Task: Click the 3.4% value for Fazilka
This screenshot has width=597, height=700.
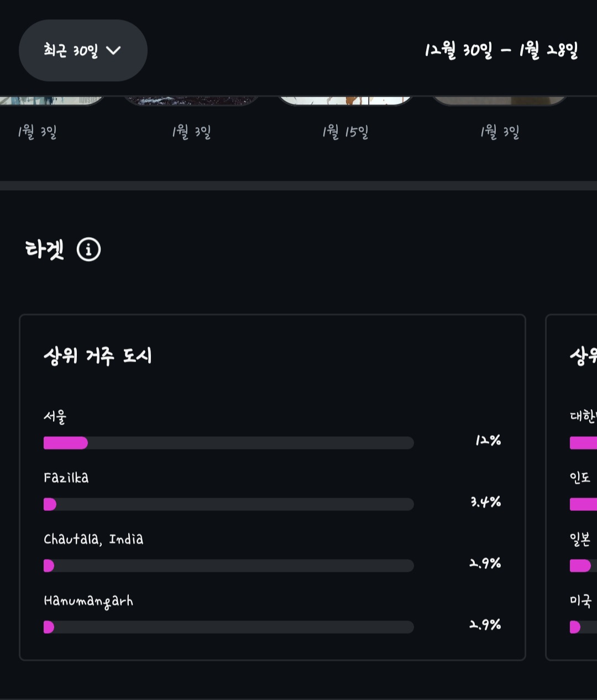Action: [485, 502]
